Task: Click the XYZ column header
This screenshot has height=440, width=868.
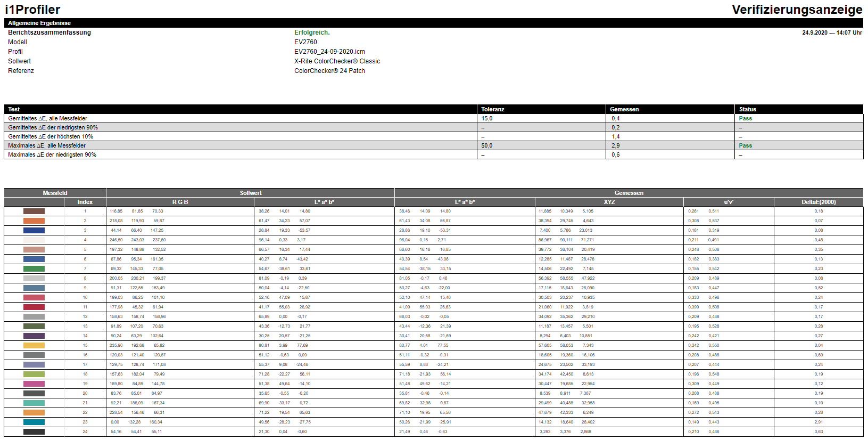Action: pos(609,202)
